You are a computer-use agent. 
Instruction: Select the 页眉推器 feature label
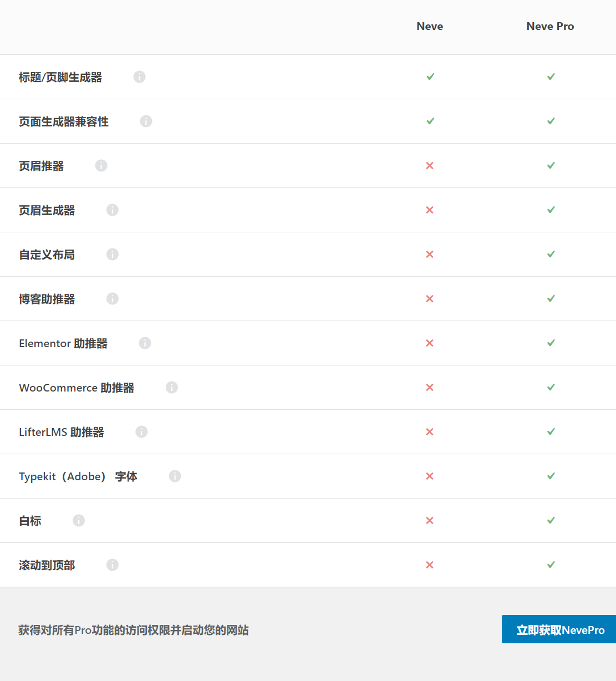tap(42, 166)
